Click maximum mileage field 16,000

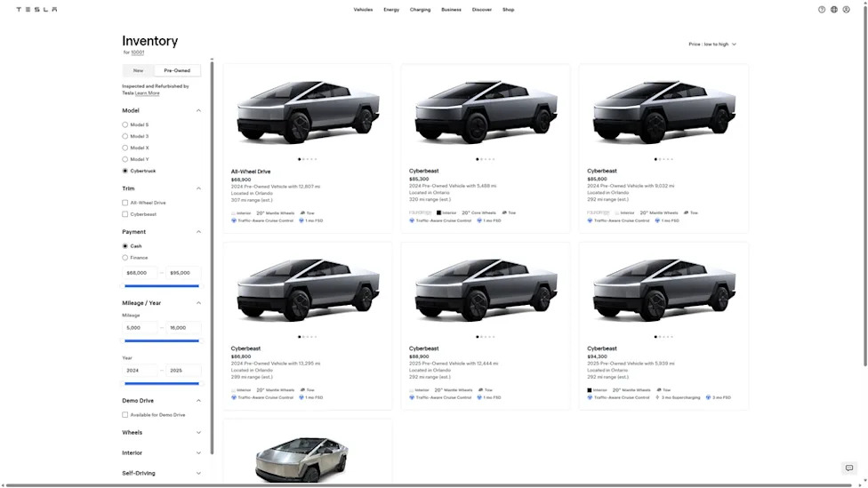[x=183, y=327]
